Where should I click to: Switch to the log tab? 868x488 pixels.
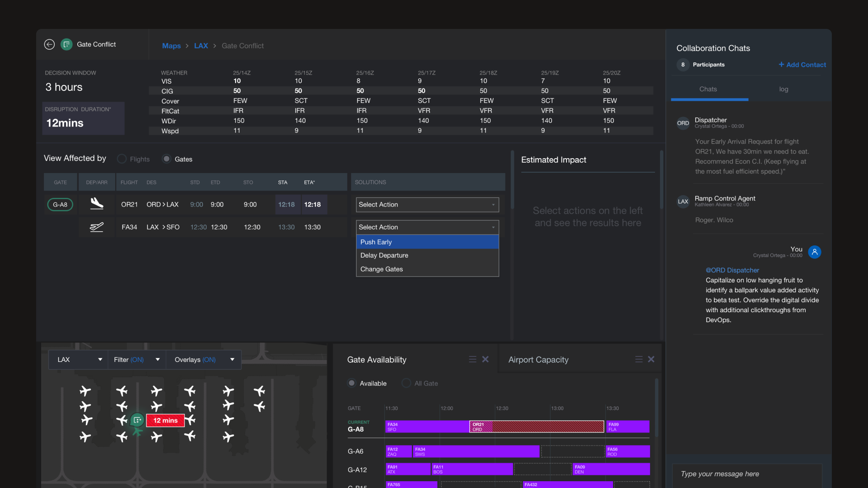tap(783, 89)
